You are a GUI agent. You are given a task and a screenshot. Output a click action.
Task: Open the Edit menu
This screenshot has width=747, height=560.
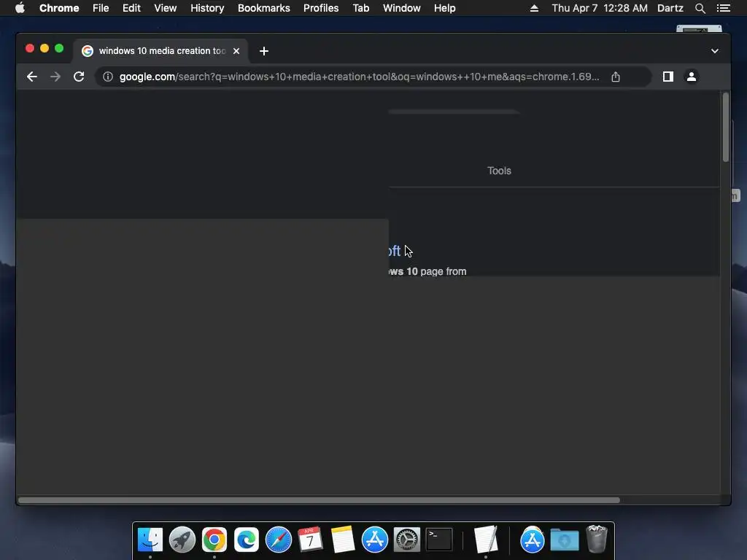[x=131, y=8]
